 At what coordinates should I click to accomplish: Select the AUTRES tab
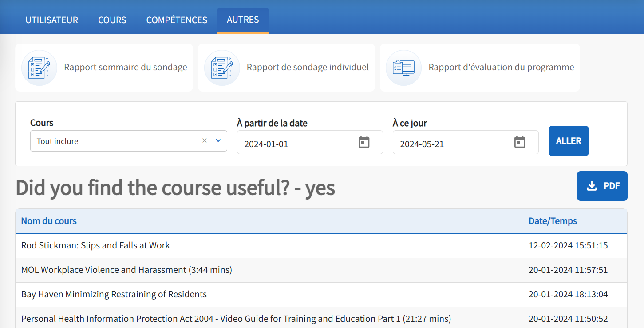242,20
